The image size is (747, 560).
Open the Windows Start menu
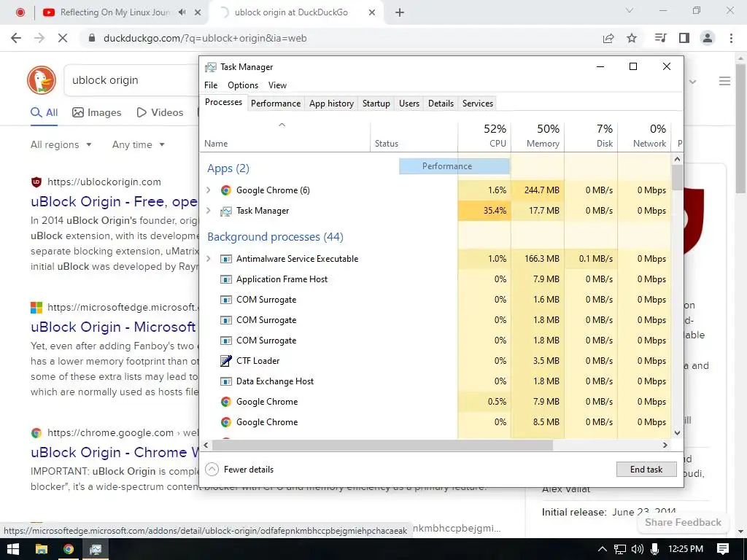(x=13, y=549)
